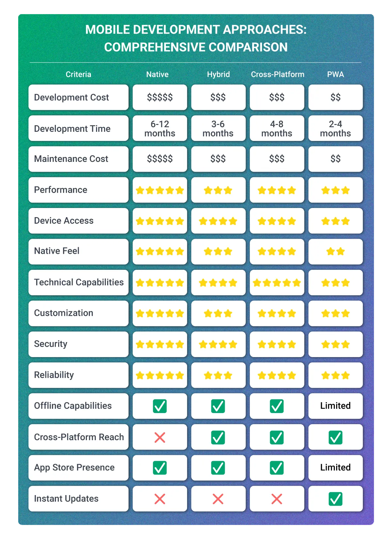392x535 pixels.
Task: Click the Hybrid Instant Updates red X
Action: pyautogui.click(x=218, y=499)
